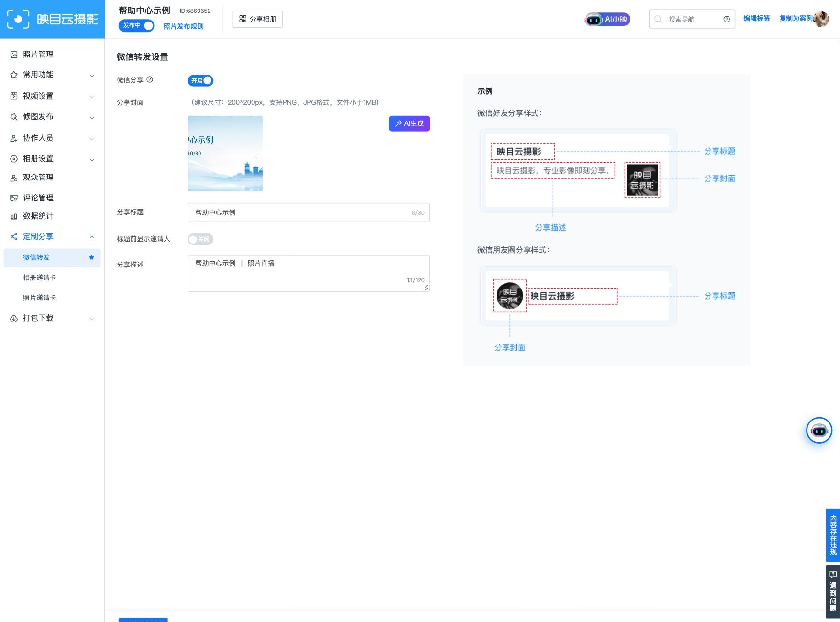
Task: Click the 定制分享 share icon
Action: click(x=14, y=237)
